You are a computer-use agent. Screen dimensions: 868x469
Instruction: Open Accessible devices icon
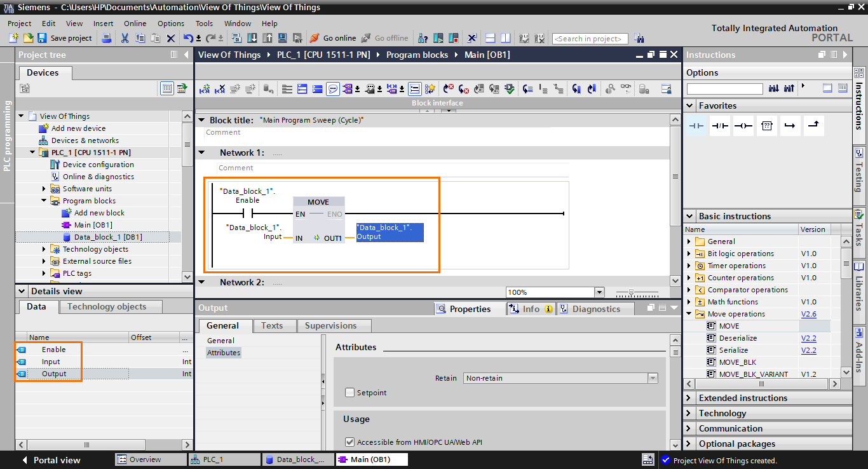[423, 38]
